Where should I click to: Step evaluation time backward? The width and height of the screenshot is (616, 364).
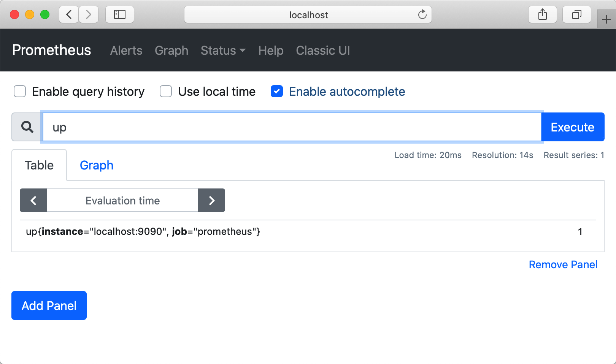pos(33,200)
